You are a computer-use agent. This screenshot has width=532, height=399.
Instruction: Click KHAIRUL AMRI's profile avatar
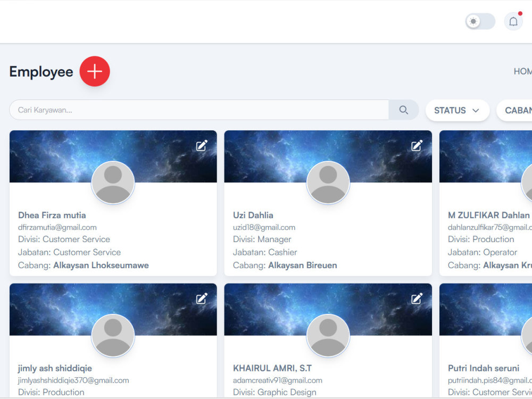[328, 336]
